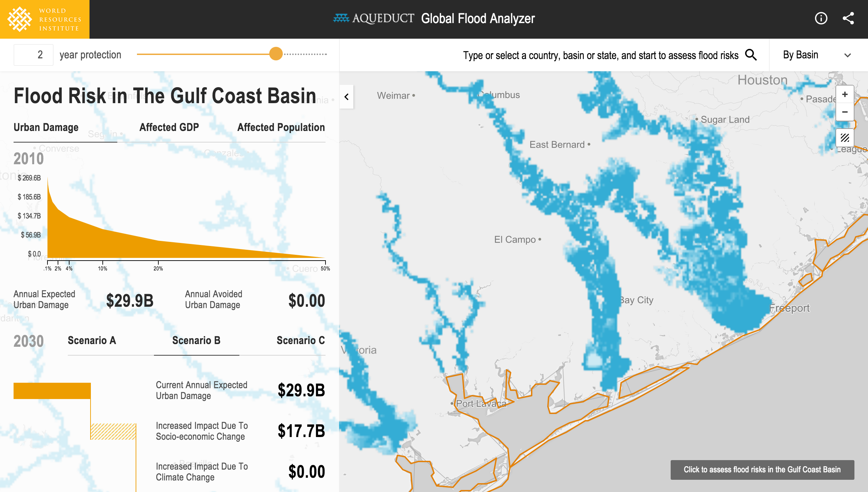
Task: Click the country, basin or state search box
Action: pos(600,55)
